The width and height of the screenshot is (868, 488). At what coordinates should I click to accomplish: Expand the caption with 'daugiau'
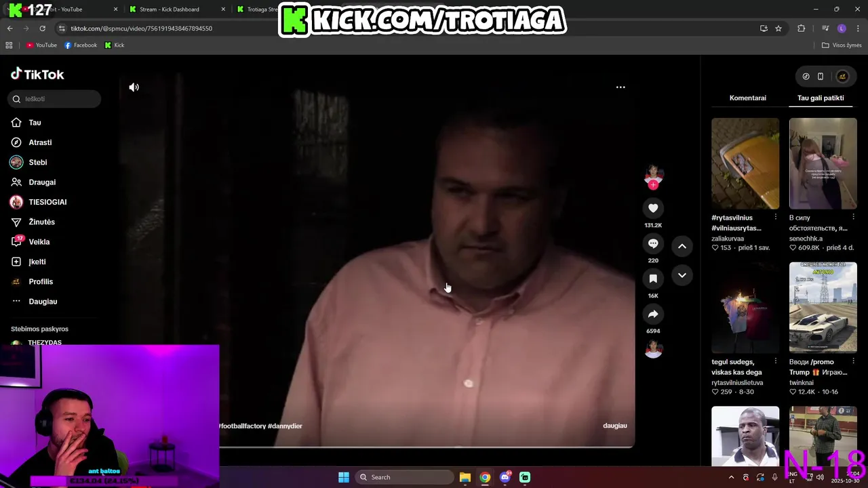(615, 426)
